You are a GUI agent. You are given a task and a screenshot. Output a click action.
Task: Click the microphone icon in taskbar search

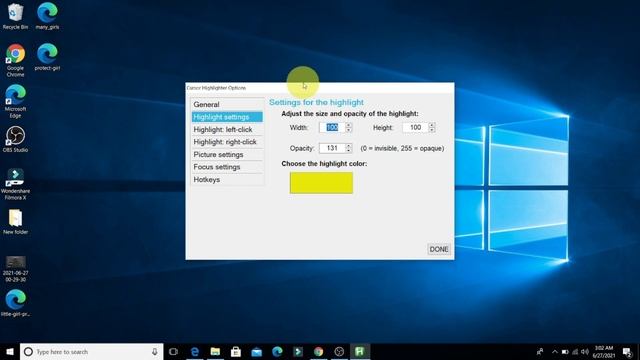tap(155, 351)
